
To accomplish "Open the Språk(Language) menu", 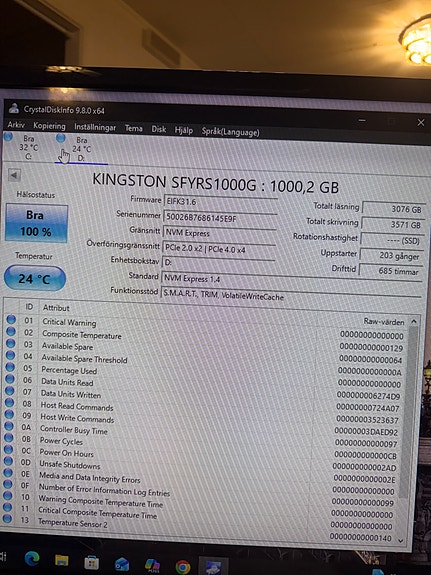I will click(230, 132).
